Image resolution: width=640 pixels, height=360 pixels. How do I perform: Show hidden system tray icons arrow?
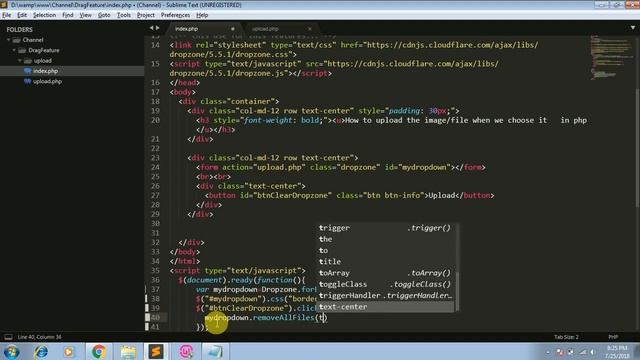pyautogui.click(x=548, y=352)
